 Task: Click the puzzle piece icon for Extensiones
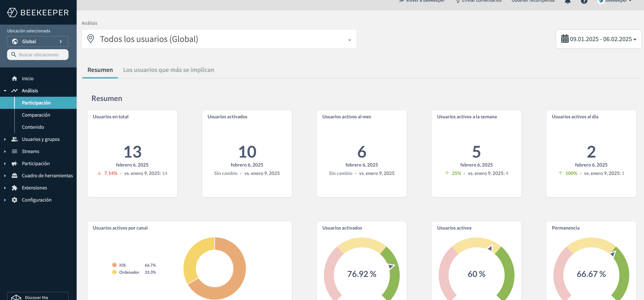(15, 188)
